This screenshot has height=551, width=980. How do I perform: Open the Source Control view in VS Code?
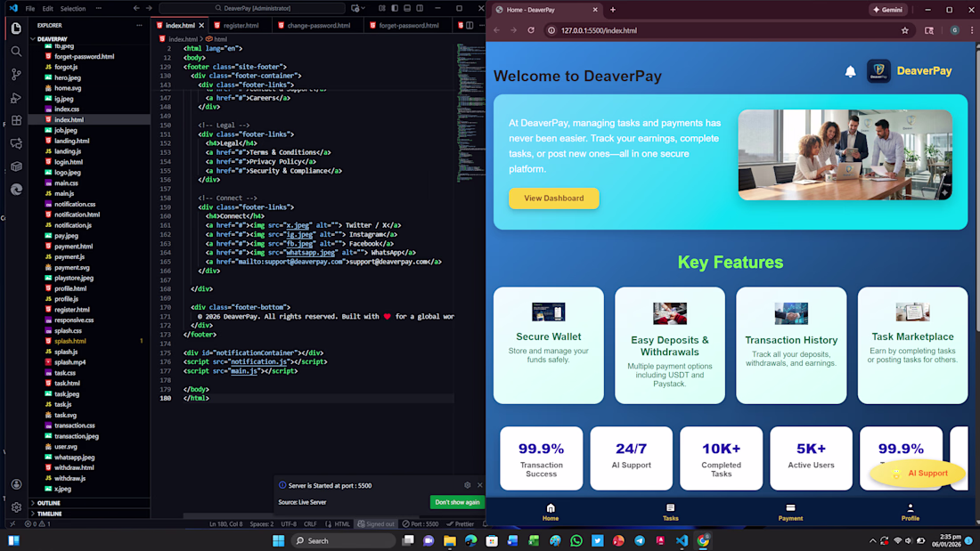coord(16,75)
